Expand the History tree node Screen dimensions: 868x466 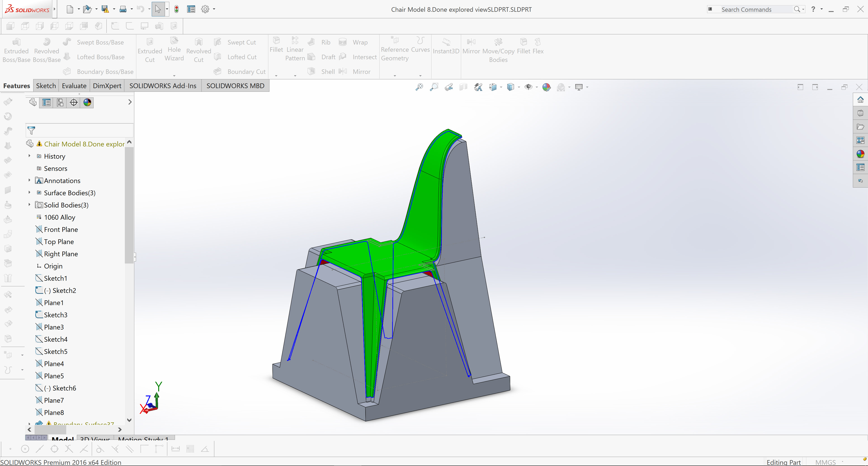tap(29, 156)
